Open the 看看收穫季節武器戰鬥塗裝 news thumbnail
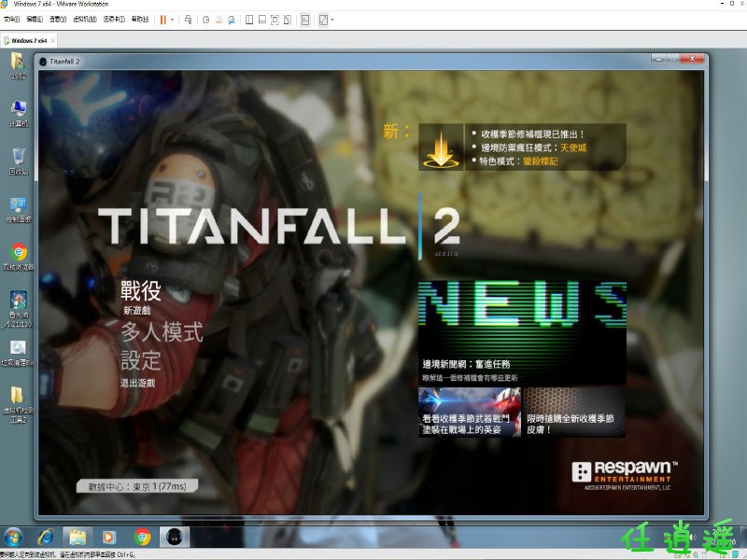 (x=470, y=412)
